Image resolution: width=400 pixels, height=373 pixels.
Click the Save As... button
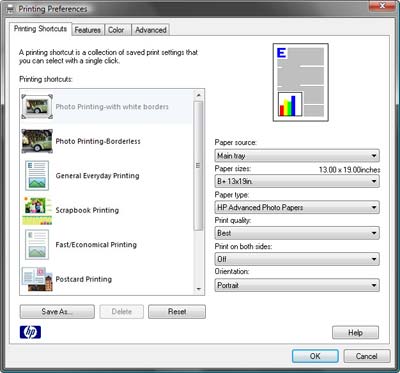click(x=57, y=312)
